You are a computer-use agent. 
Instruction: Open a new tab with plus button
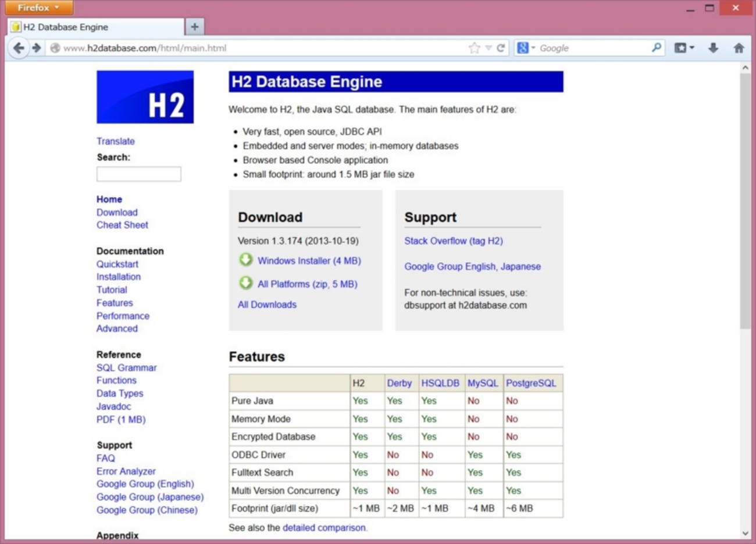pos(195,27)
